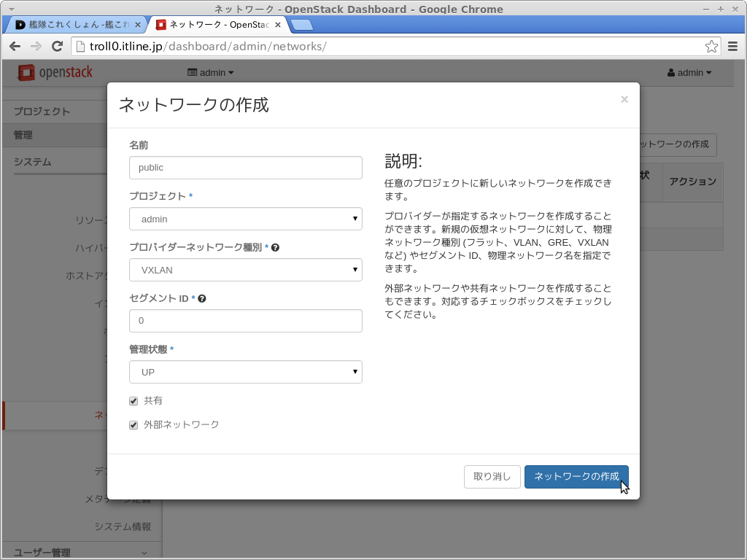Click the OpenStack logo

click(x=55, y=72)
